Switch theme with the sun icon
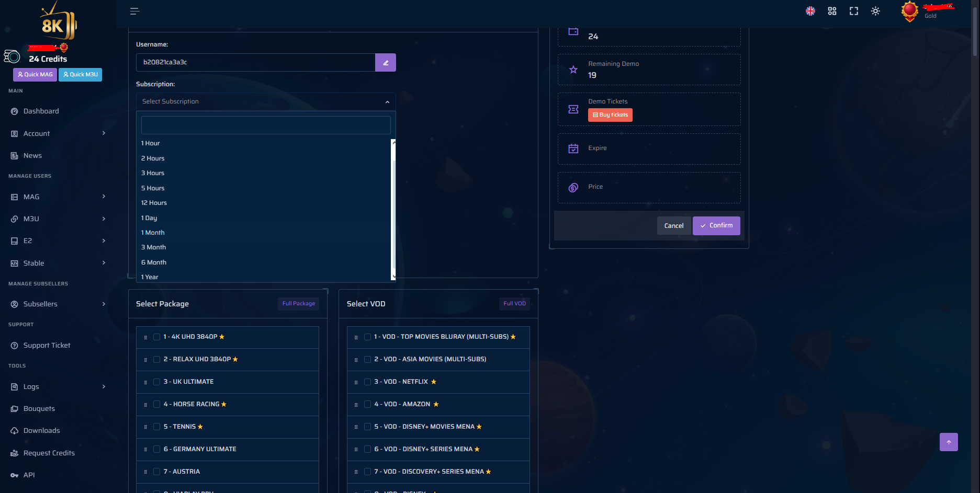Viewport: 980px width, 493px height. pos(875,11)
